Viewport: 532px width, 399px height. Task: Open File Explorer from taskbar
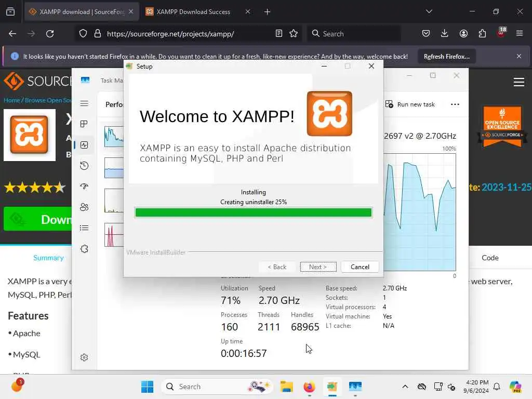(286, 387)
